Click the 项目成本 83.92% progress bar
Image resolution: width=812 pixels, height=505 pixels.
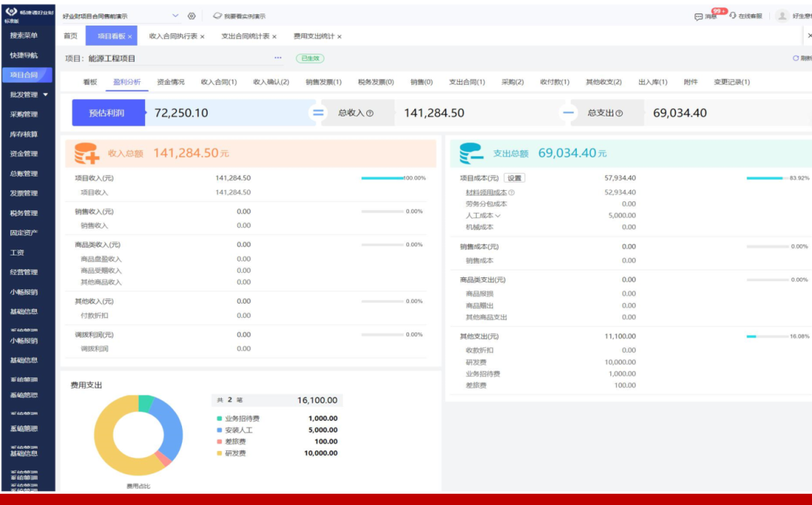[765, 178]
